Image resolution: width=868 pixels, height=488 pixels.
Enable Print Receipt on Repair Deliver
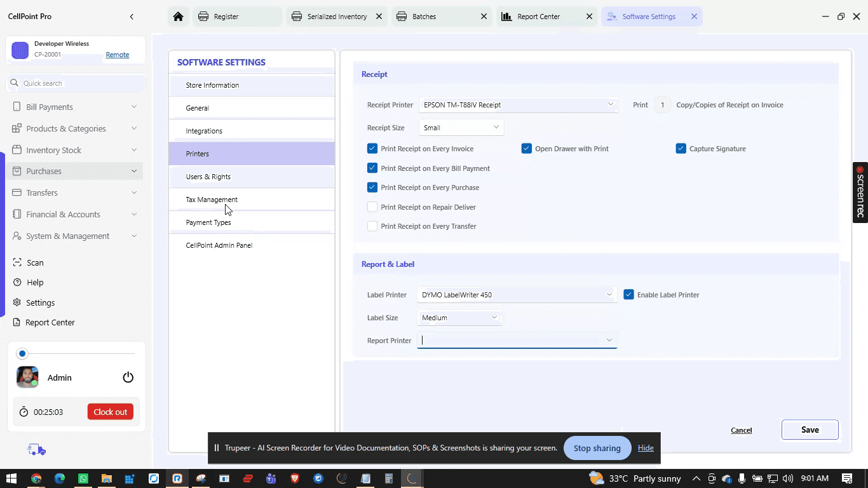[372, 207]
